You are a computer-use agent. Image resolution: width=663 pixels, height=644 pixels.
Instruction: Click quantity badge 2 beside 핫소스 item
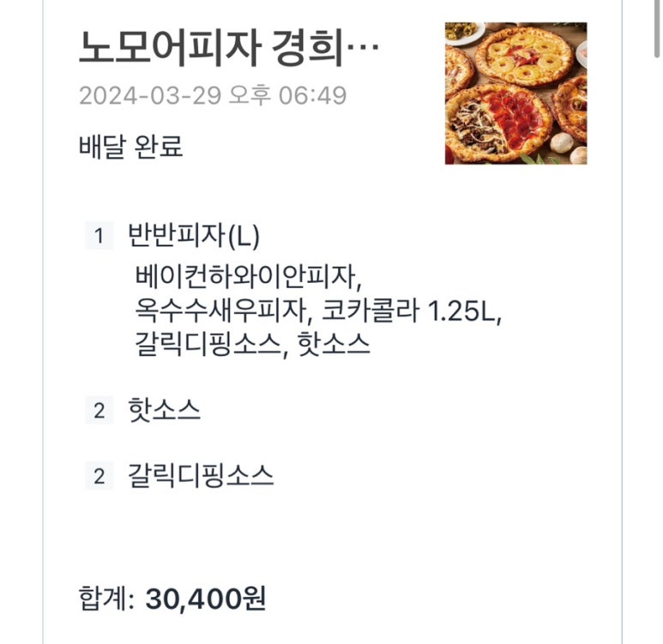tap(99, 411)
